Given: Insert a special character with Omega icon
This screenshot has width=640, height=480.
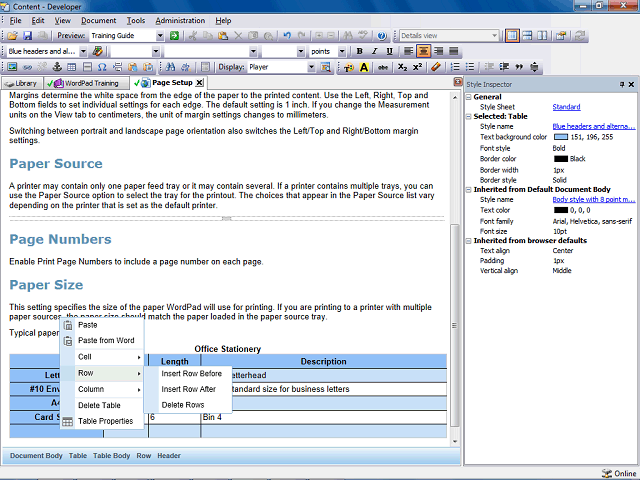Looking at the screenshot, I should [x=102, y=67].
